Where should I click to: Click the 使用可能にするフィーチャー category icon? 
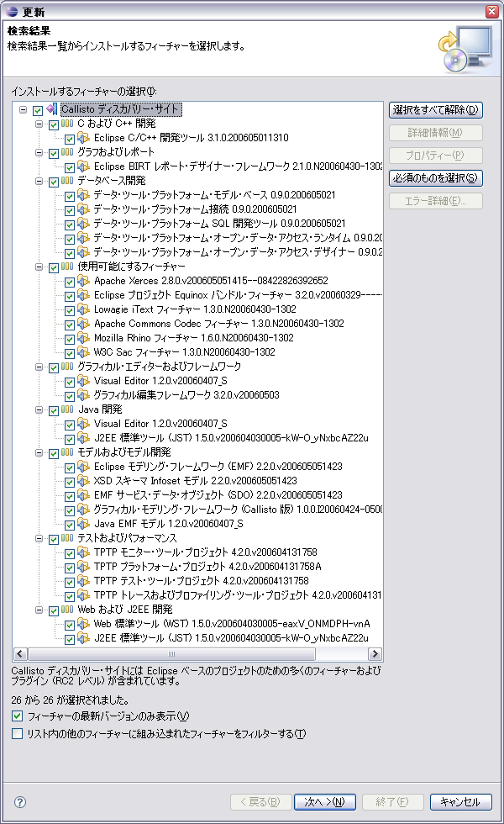point(67,267)
